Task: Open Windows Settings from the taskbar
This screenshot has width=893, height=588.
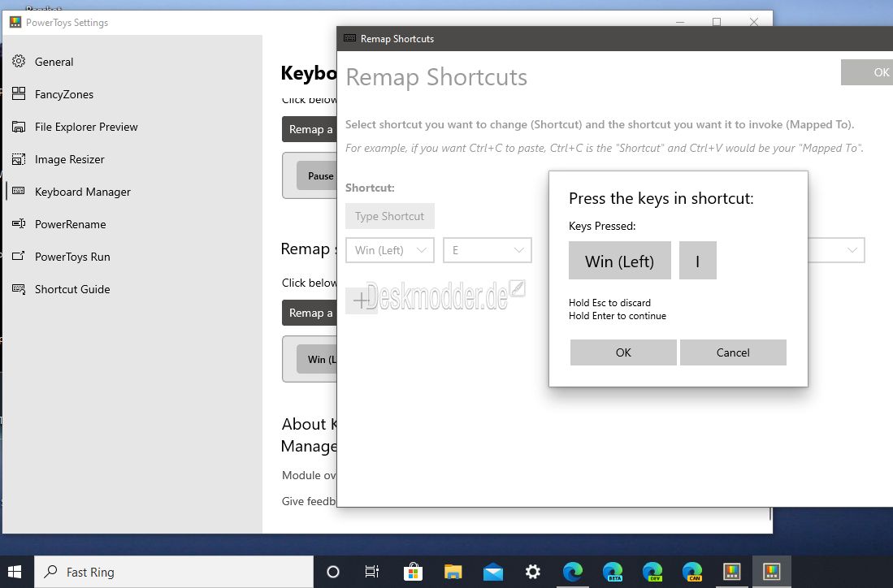Action: [x=532, y=572]
